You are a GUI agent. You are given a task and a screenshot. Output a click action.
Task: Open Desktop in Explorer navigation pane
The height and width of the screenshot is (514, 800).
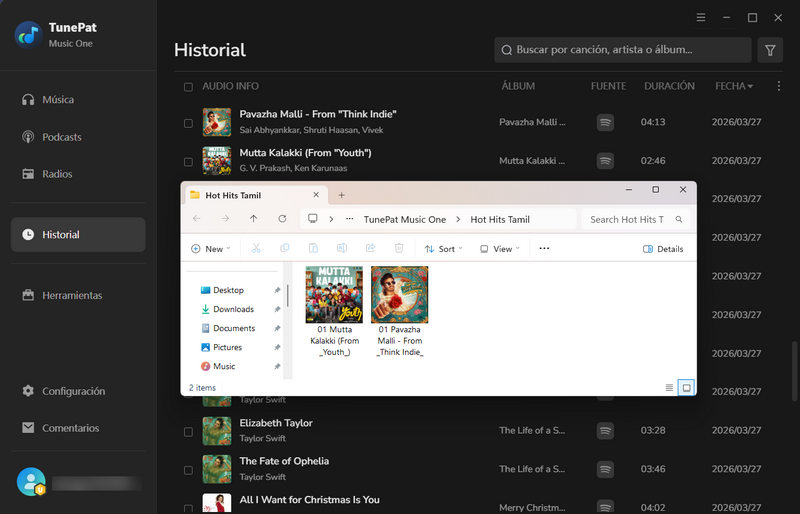point(228,290)
